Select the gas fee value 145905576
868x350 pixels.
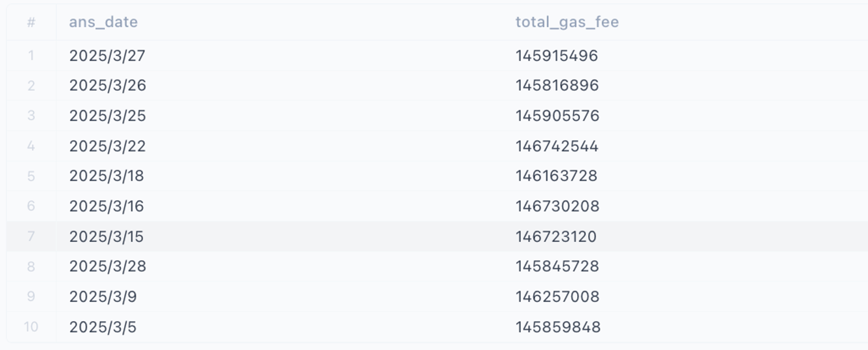(557, 116)
